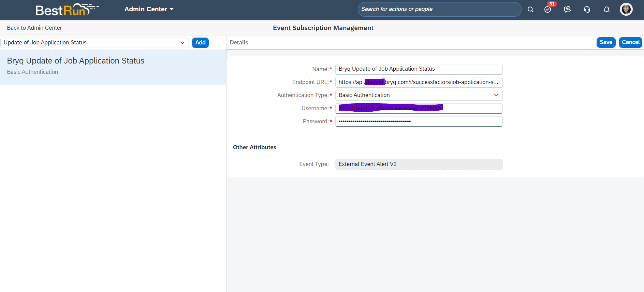Click the search magnifier icon
The height and width of the screenshot is (292, 644).
530,10
